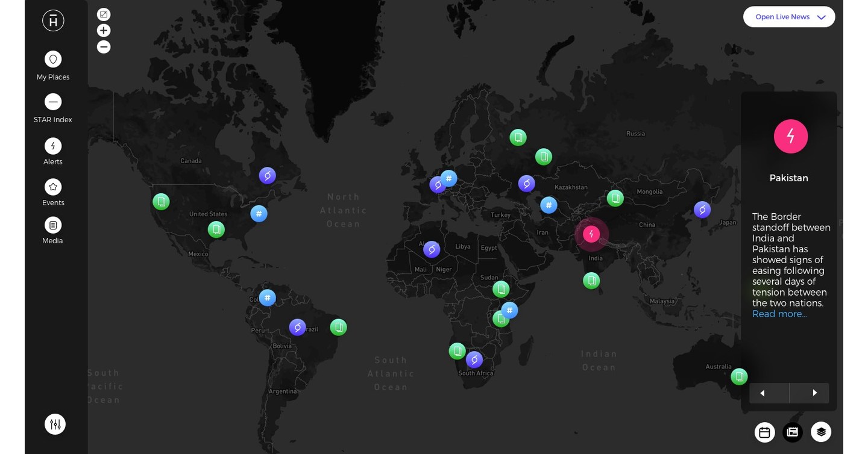Open the Events sidebar panel

(x=53, y=187)
